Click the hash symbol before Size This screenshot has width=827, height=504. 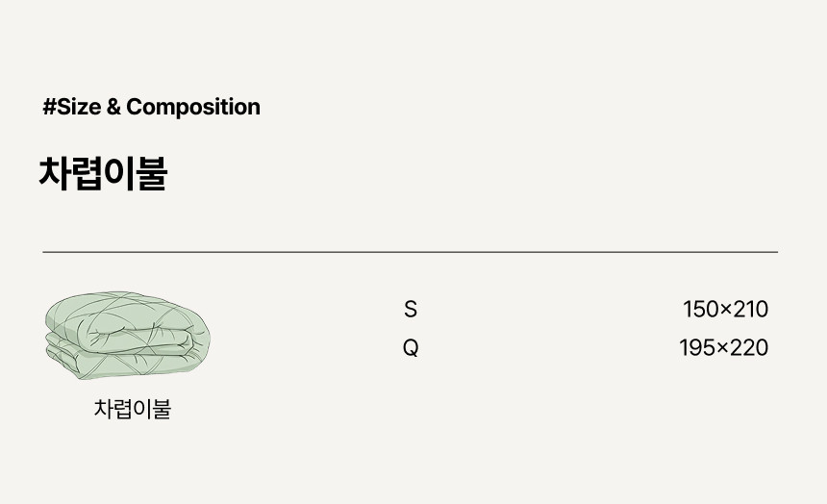coord(49,107)
